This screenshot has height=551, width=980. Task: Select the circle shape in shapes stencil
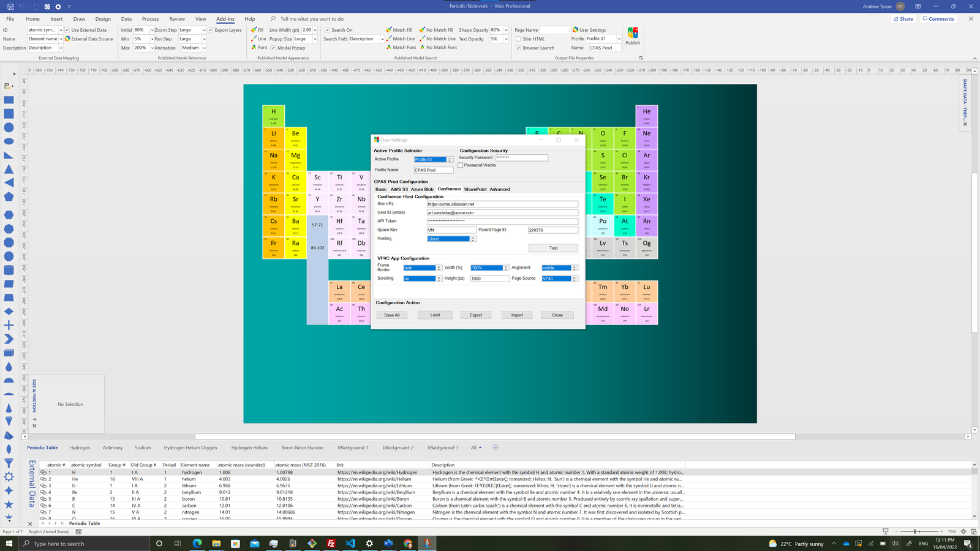click(x=9, y=127)
